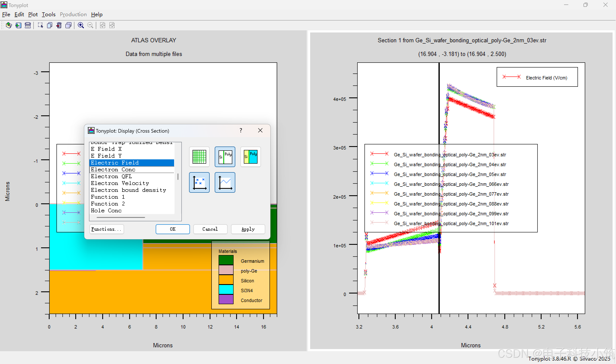Toggle the Si/Poly region edges display button
This screenshot has height=364, width=616.
click(225, 157)
